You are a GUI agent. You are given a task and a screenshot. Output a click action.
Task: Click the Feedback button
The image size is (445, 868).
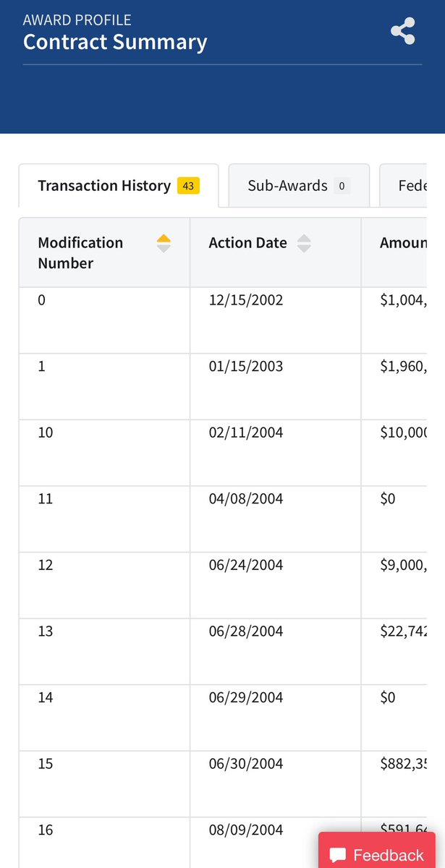pyautogui.click(x=381, y=854)
